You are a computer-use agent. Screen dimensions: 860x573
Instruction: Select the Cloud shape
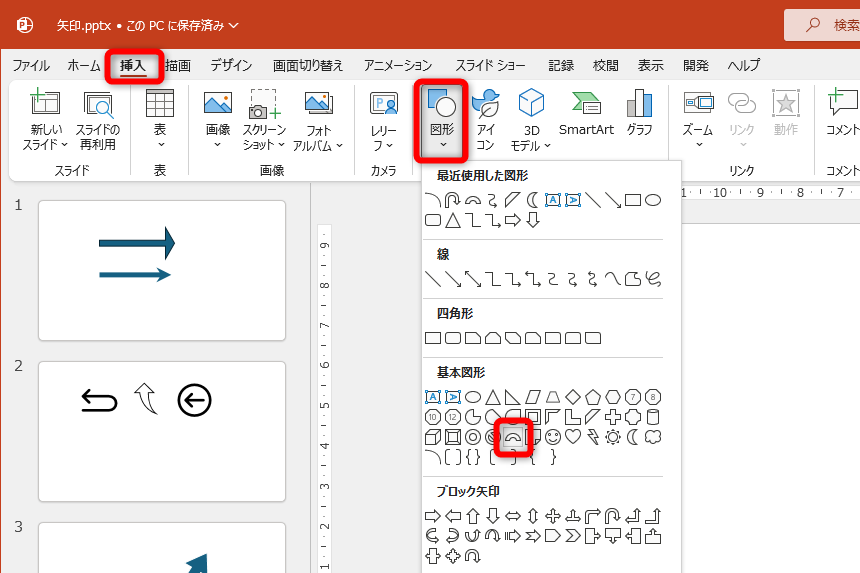point(653,437)
